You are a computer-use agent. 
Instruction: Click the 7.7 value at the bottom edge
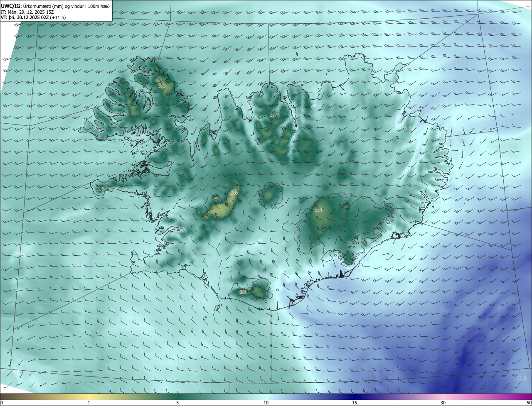point(66,389)
